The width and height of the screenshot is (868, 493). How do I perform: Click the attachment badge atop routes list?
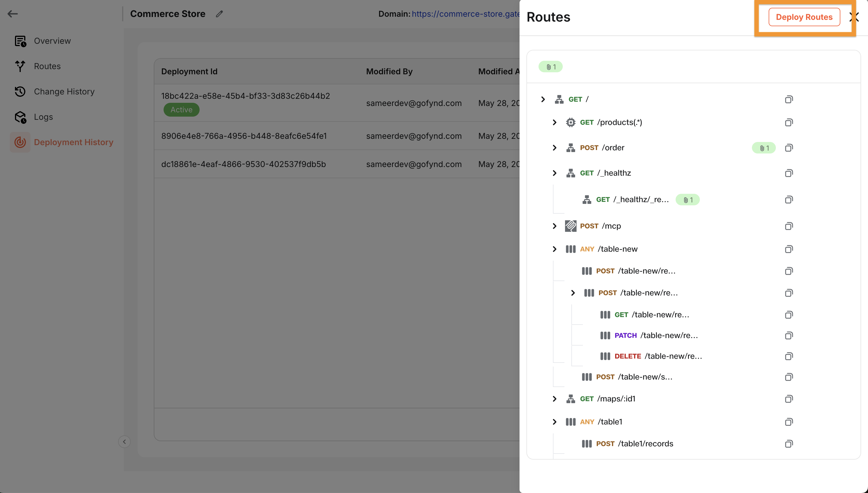coord(550,67)
